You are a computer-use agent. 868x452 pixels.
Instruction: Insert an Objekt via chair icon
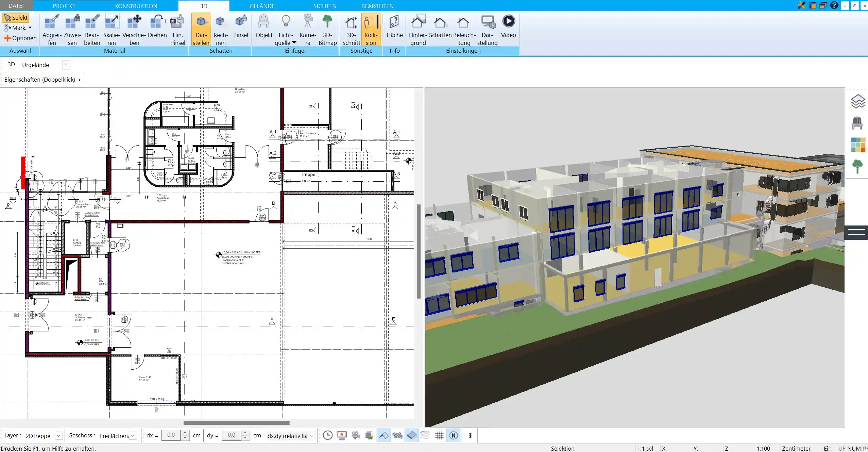pos(264,26)
